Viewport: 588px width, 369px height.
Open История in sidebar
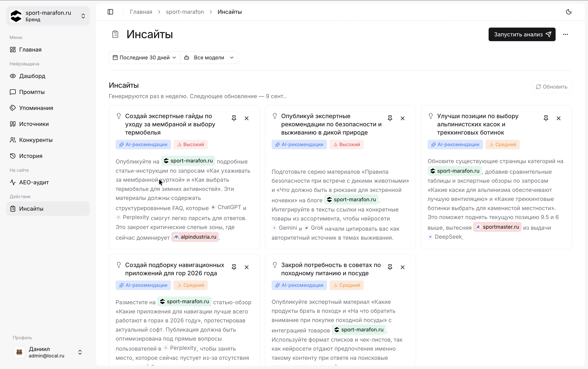click(48, 156)
